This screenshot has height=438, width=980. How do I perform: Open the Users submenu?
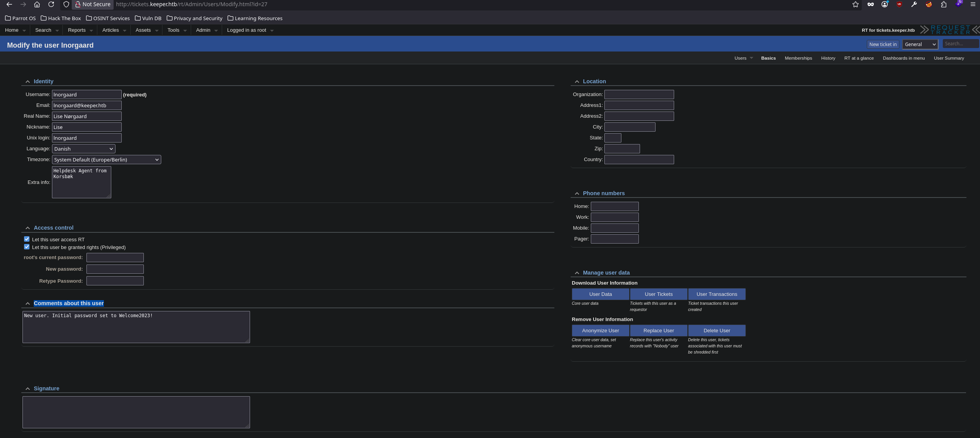point(743,58)
